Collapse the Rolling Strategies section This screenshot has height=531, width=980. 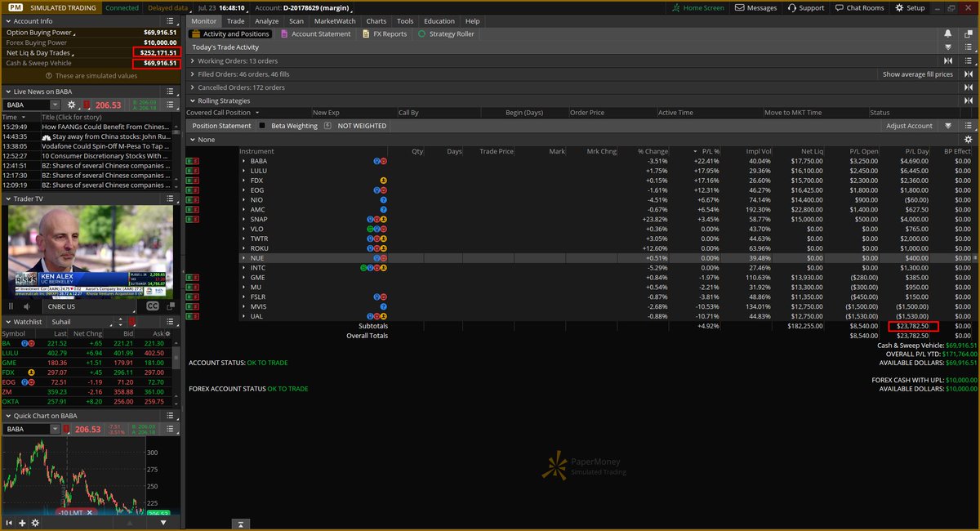click(x=193, y=100)
